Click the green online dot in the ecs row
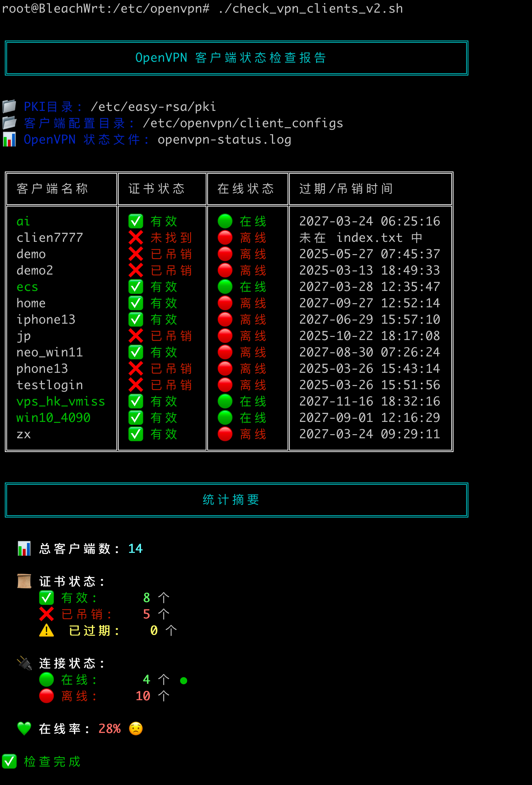This screenshot has height=785, width=532. [225, 286]
